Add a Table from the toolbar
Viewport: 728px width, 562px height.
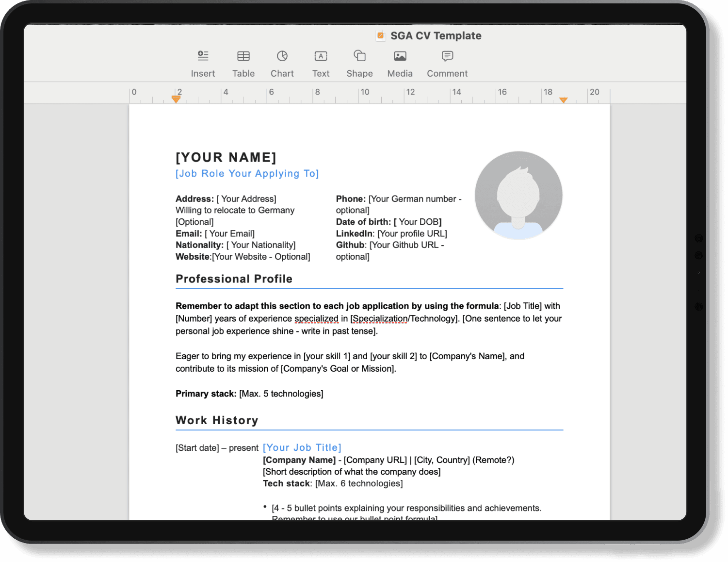coord(243,64)
